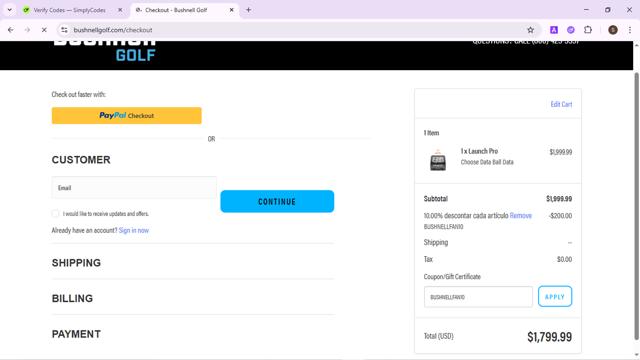The width and height of the screenshot is (640, 360).
Task: Click the Tax $0.00 value
Action: point(564,259)
